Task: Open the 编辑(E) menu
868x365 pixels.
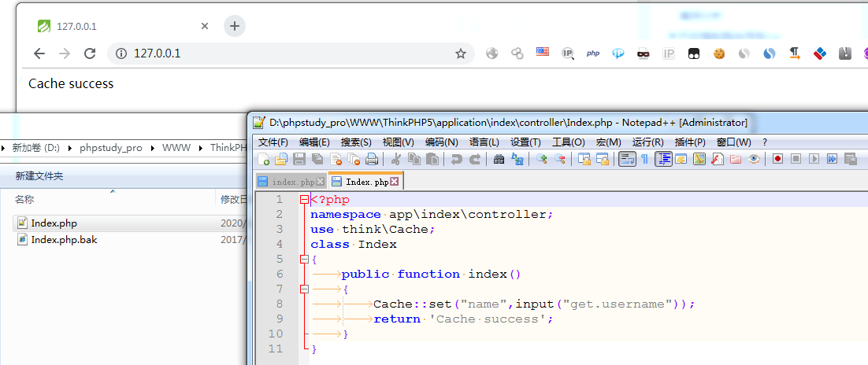Action: [314, 142]
